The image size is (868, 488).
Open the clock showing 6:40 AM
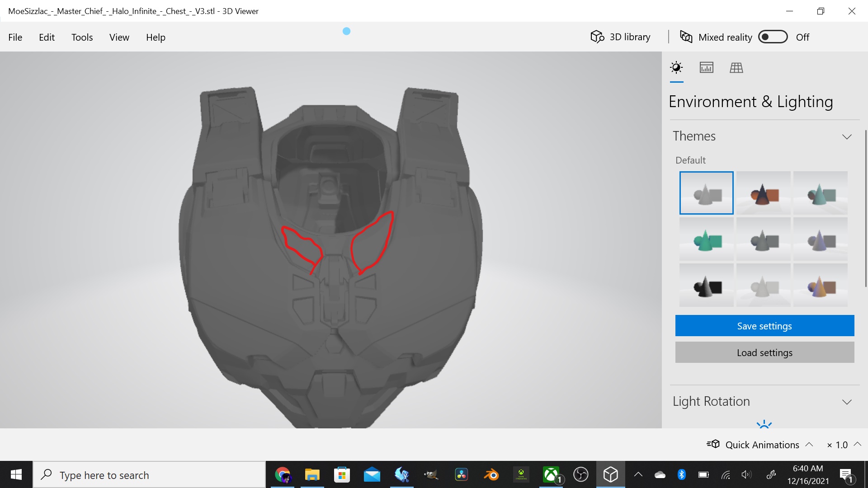coord(808,474)
